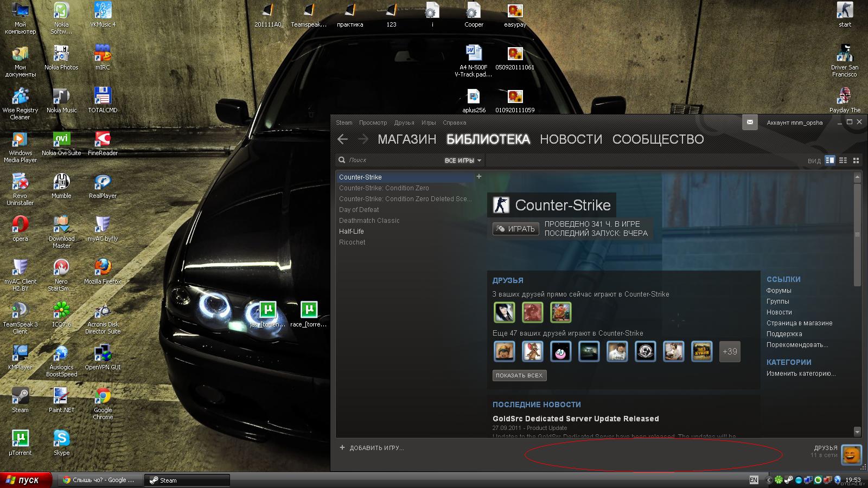Click the friends avatar at bottom right
Viewport: 868px width, 488px height.
[851, 454]
